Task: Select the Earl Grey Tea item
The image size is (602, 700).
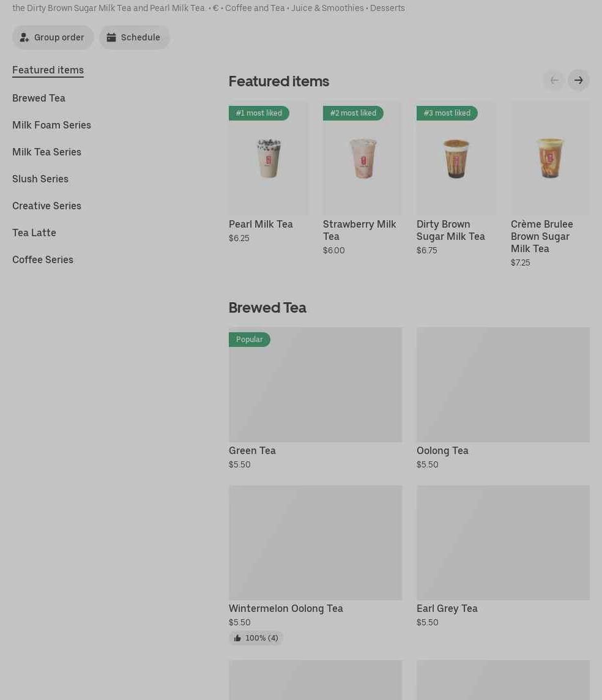Action: pyautogui.click(x=503, y=543)
